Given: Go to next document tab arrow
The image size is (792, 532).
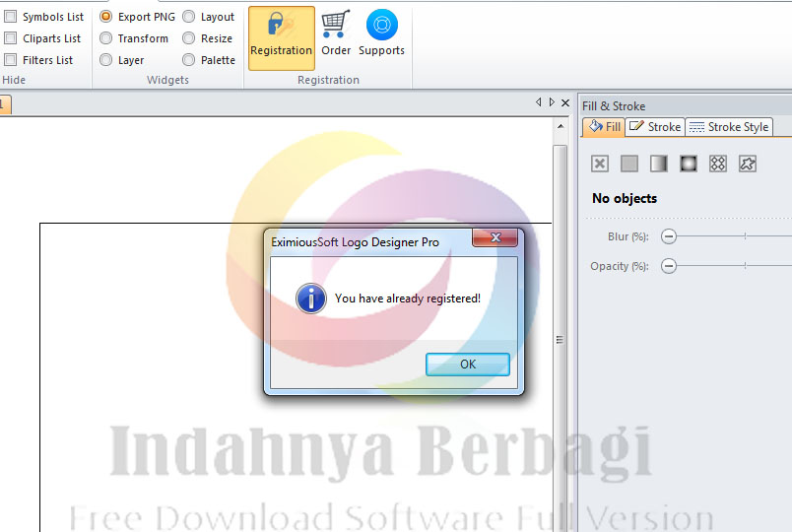Looking at the screenshot, I should 552,102.
